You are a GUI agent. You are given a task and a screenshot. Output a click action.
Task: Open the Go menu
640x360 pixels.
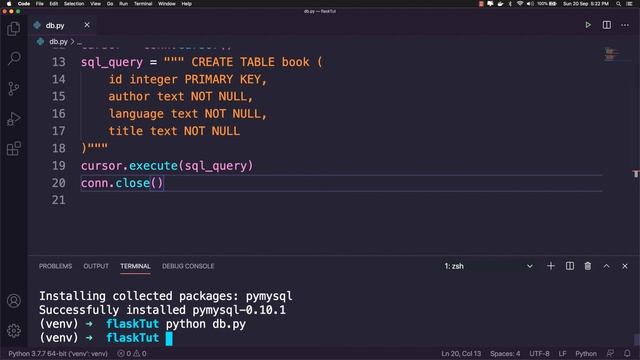click(110, 4)
